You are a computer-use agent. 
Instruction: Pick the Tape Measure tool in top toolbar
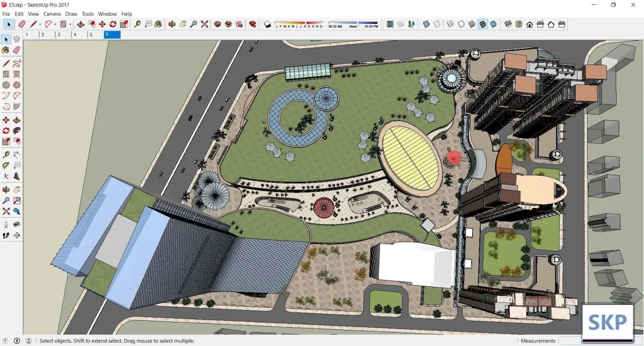click(137, 24)
